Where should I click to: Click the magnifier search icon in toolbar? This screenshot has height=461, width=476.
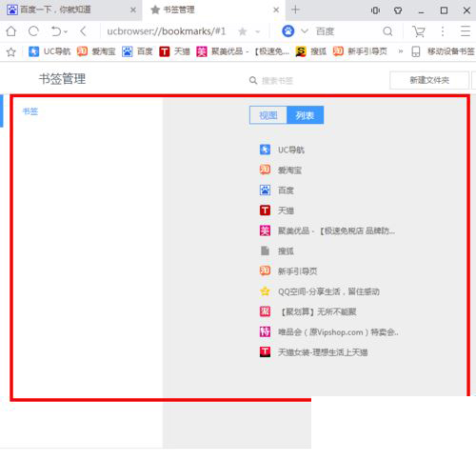387,31
